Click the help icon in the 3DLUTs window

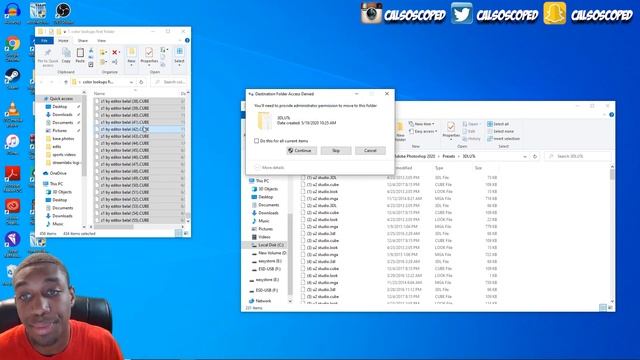click(x=611, y=115)
